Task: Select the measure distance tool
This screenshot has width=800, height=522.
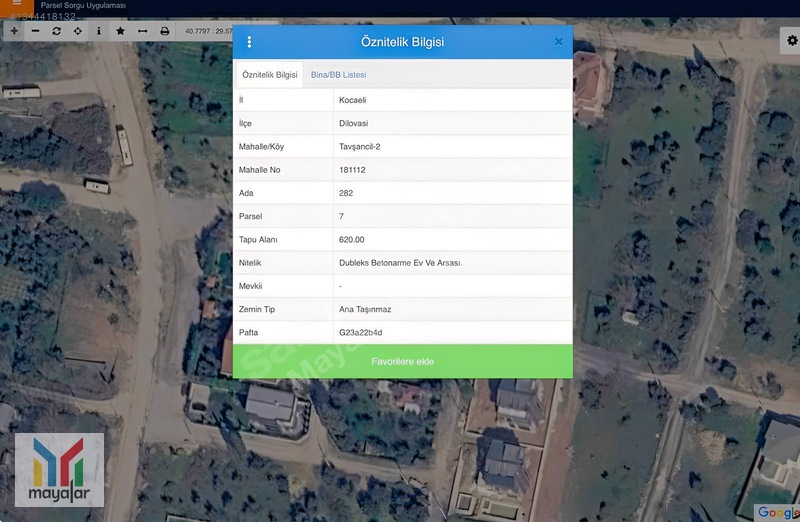Action: [x=142, y=31]
